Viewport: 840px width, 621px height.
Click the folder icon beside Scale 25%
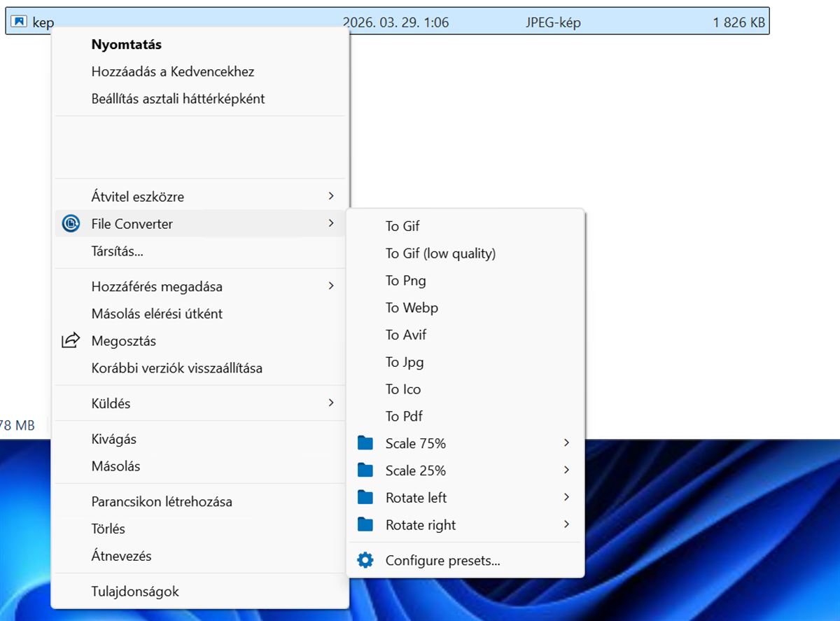365,470
